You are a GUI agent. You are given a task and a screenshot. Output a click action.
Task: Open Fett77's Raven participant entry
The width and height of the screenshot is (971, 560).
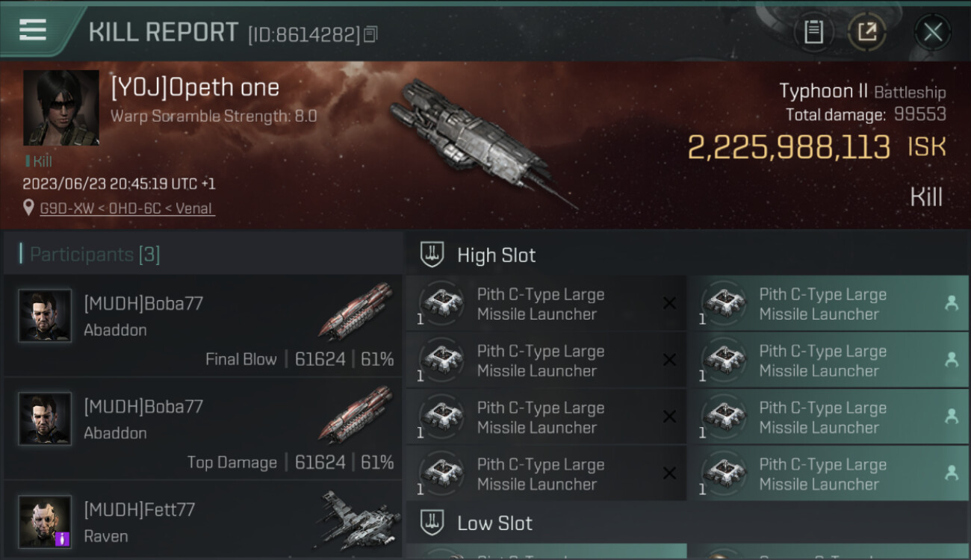202,521
